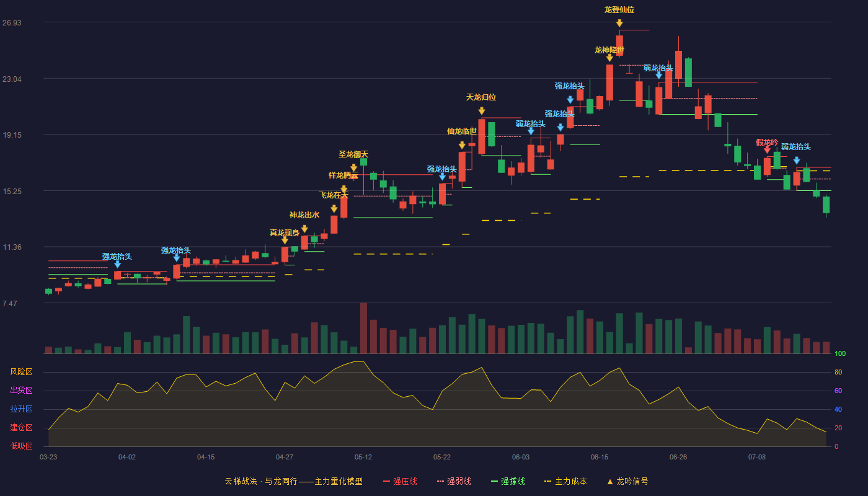Click the 04-15 date label

click(206, 457)
